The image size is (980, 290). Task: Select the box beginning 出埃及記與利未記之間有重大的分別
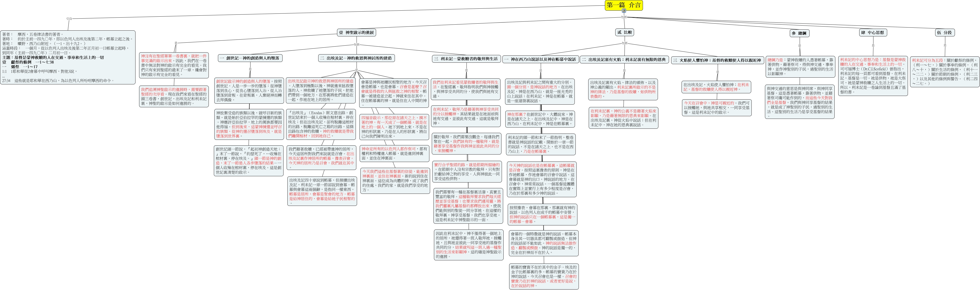[x=540, y=91]
